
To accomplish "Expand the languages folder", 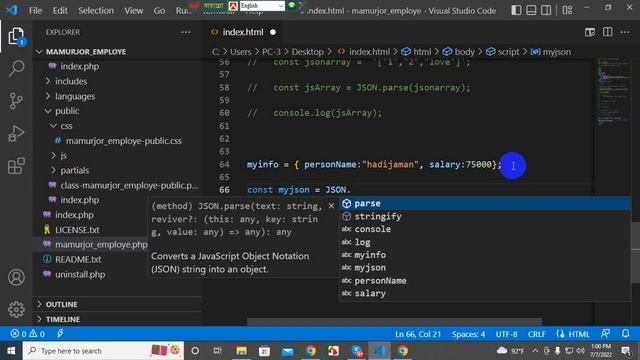I will 75,96.
